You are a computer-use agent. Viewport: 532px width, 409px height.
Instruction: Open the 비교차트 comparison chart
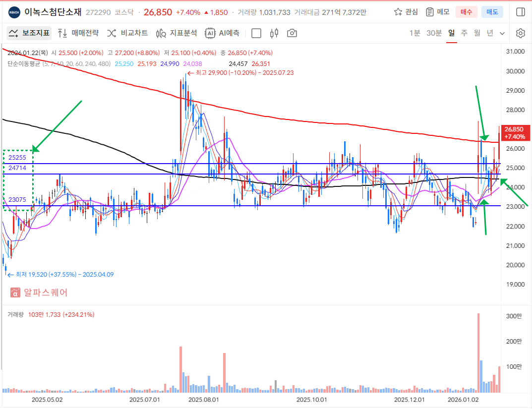(127, 33)
